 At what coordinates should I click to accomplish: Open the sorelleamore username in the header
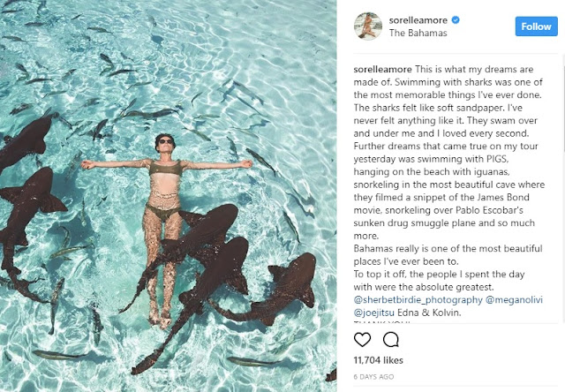point(418,20)
